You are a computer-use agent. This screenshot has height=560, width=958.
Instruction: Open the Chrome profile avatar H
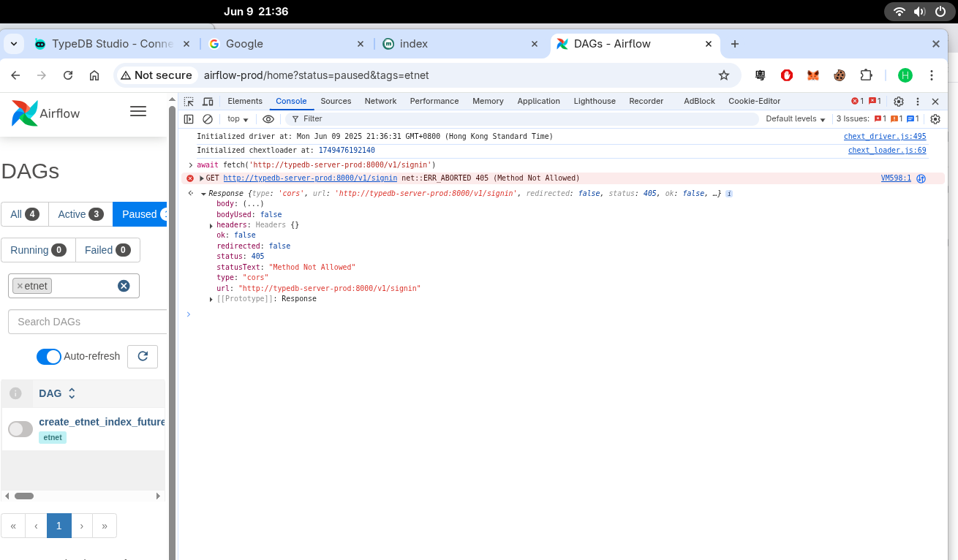pyautogui.click(x=905, y=75)
